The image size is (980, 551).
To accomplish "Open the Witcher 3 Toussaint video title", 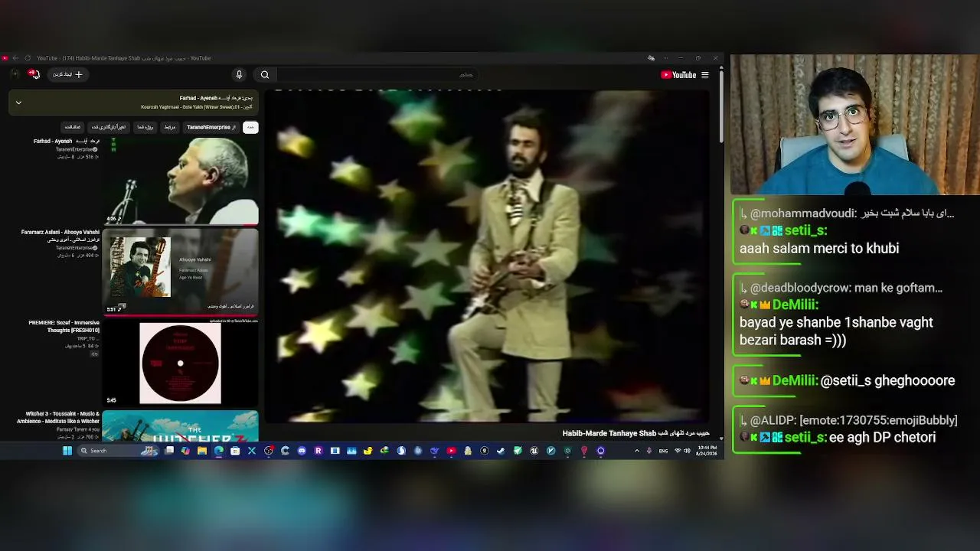I will point(57,417).
